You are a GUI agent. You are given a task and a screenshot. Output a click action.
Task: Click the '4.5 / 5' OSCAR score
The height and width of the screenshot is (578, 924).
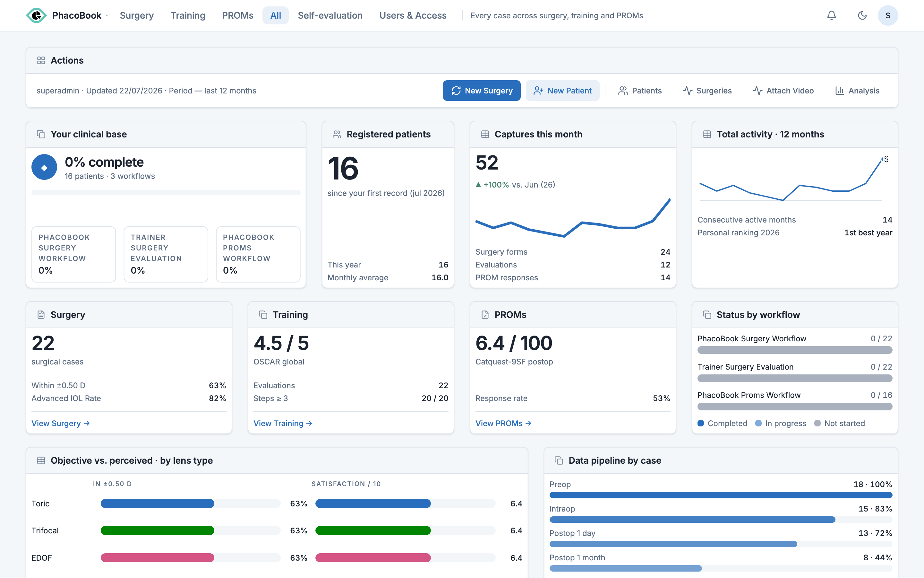281,343
